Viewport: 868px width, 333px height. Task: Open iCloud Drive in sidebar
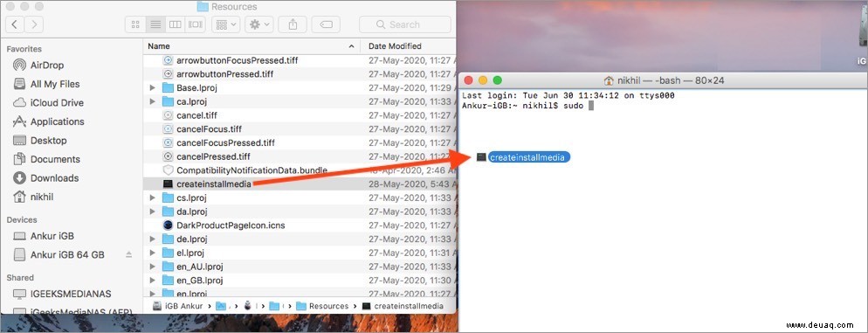click(x=57, y=102)
